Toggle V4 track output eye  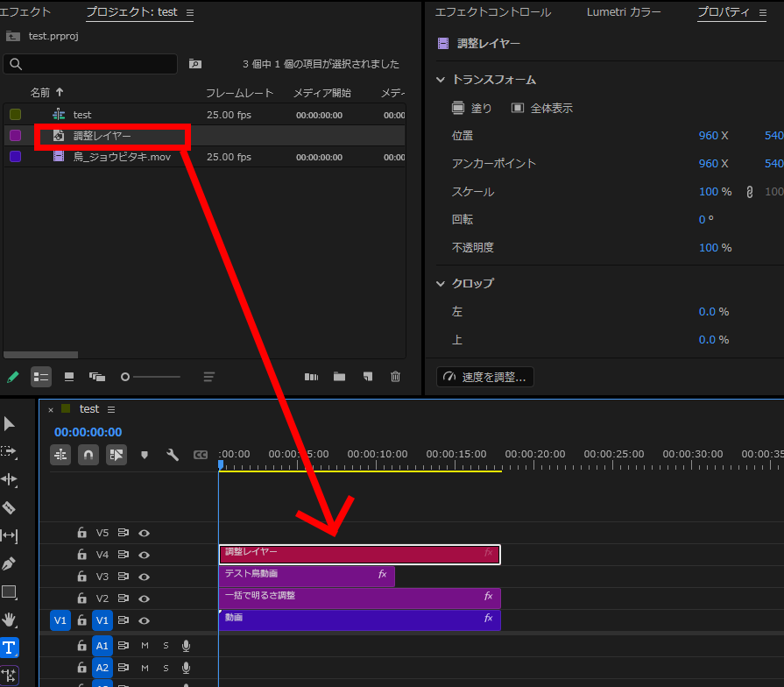(x=144, y=555)
